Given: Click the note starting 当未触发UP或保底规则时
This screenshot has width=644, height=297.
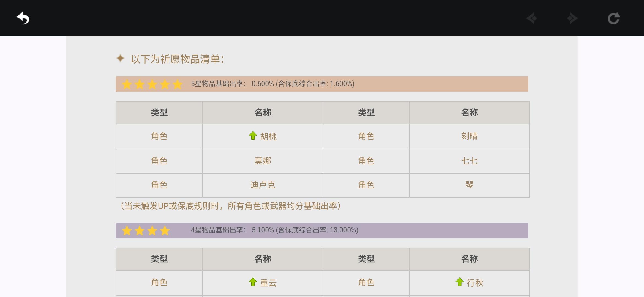Looking at the screenshot, I should 231,206.
